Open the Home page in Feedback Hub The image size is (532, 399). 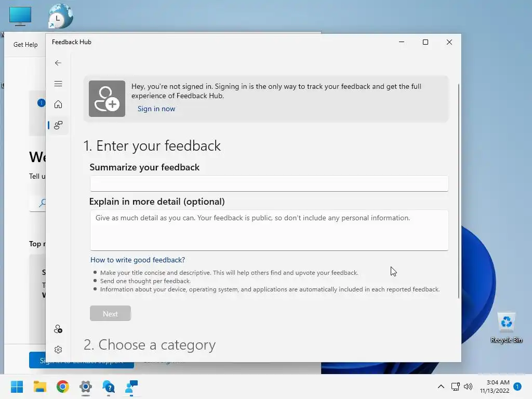pos(58,104)
